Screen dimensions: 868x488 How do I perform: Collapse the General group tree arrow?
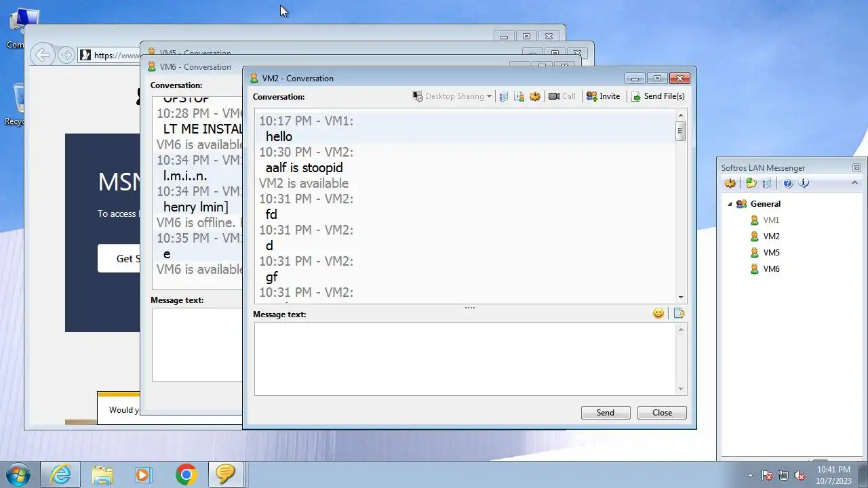(730, 204)
